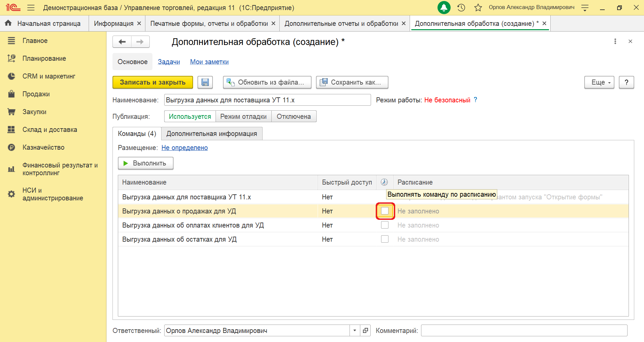Set publication to Режим отладки
The image size is (644, 342).
point(243,116)
